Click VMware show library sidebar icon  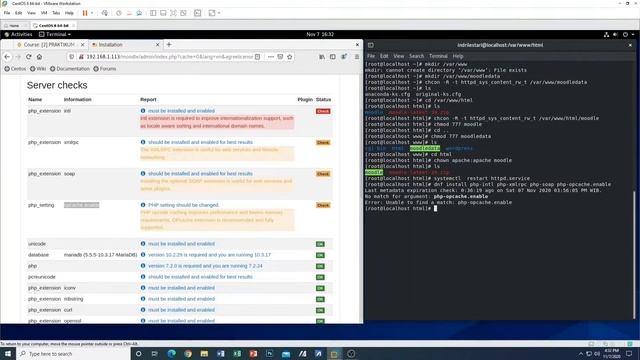click(153, 13)
